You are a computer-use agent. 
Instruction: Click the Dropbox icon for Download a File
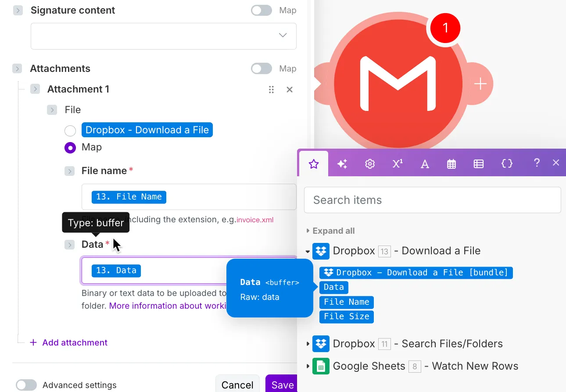click(x=321, y=251)
